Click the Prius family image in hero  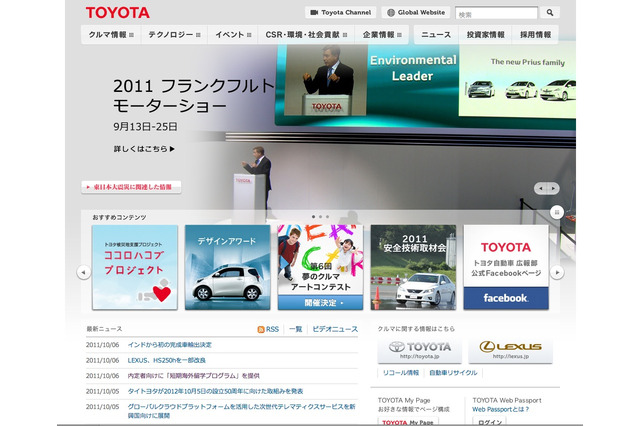click(517, 81)
